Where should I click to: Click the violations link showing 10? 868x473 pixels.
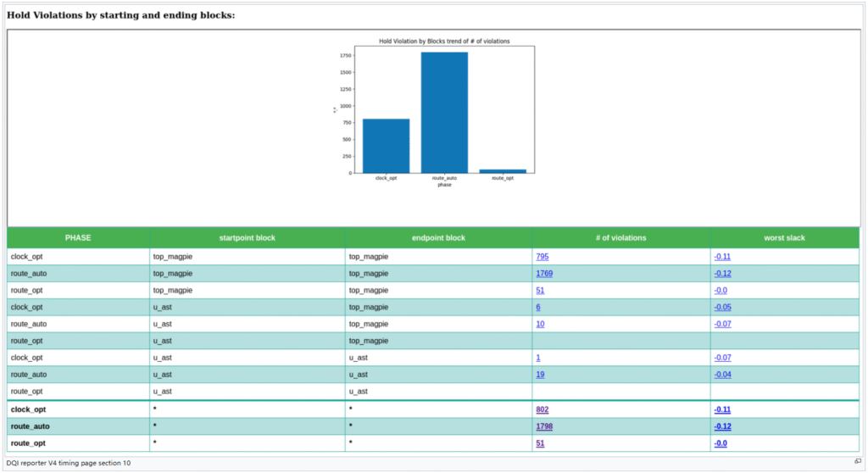click(540, 324)
